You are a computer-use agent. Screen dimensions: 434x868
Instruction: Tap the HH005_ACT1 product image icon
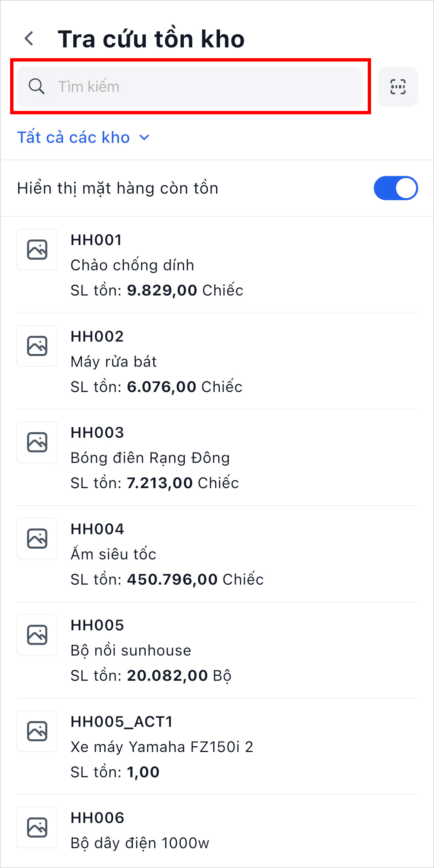tap(37, 731)
